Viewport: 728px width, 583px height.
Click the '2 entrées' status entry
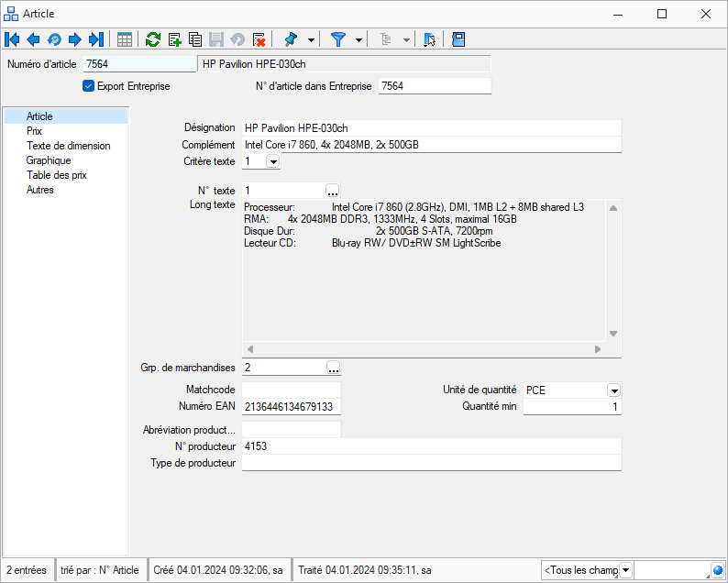(27, 570)
